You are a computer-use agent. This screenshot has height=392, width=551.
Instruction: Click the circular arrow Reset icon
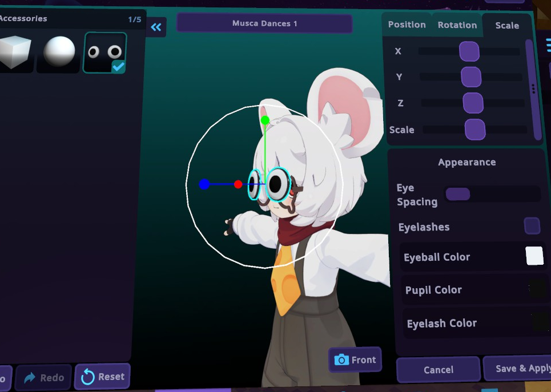pos(87,377)
